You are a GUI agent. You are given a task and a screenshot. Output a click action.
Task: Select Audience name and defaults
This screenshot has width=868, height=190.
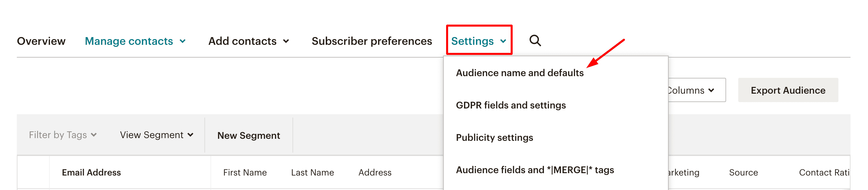click(x=520, y=73)
